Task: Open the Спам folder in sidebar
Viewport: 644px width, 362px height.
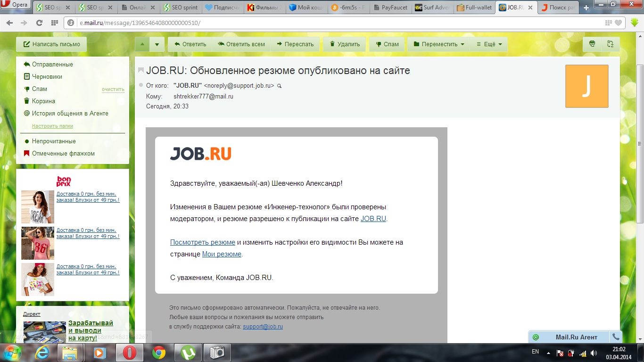Action: [x=40, y=89]
